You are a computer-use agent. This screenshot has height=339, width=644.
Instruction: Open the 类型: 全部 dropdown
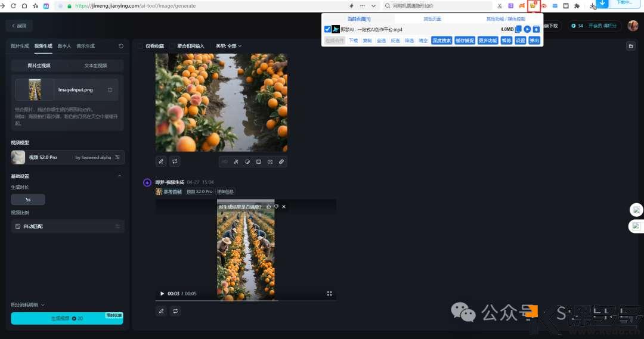[228, 46]
